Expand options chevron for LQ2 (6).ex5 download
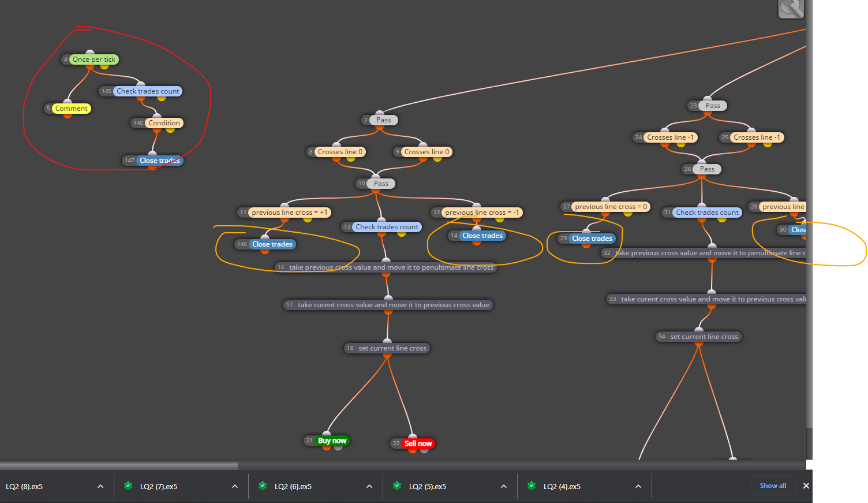The height and width of the screenshot is (503, 868). [369, 486]
